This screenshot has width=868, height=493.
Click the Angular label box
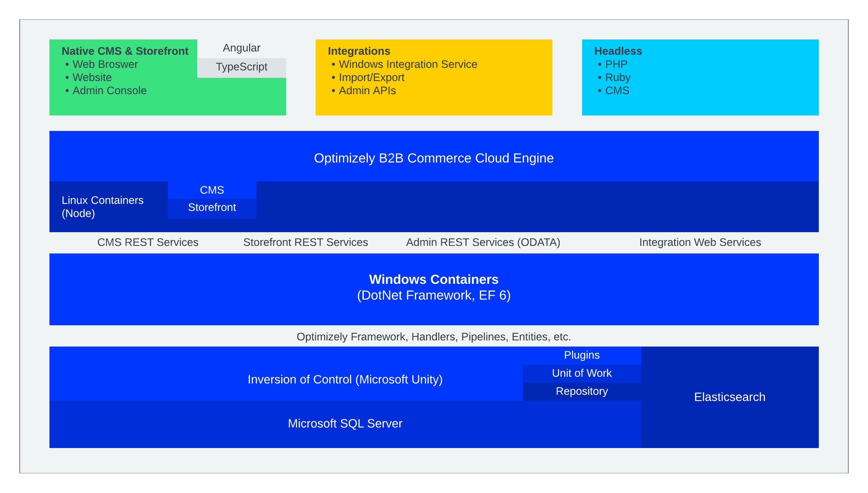coord(241,48)
